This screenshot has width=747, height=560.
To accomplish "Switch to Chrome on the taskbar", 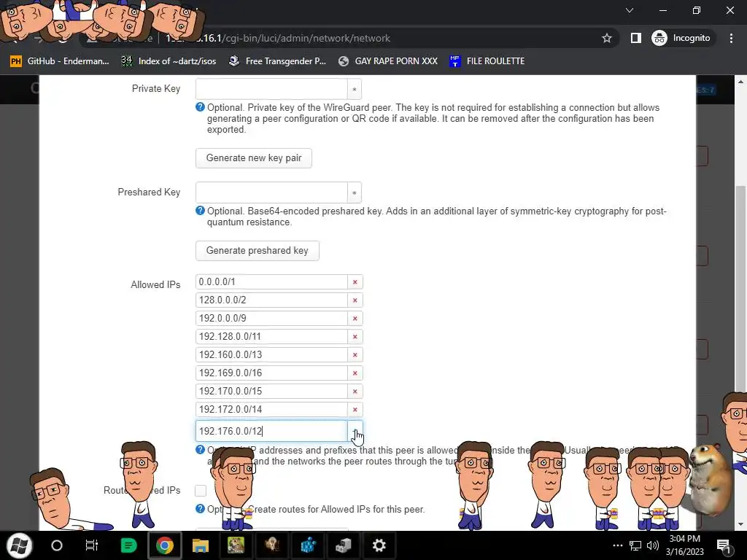I will [x=164, y=545].
